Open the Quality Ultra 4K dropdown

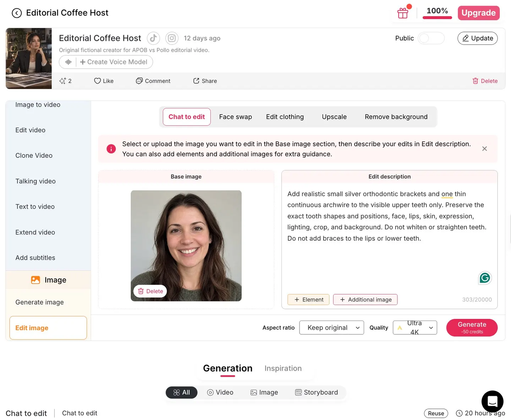(415, 328)
